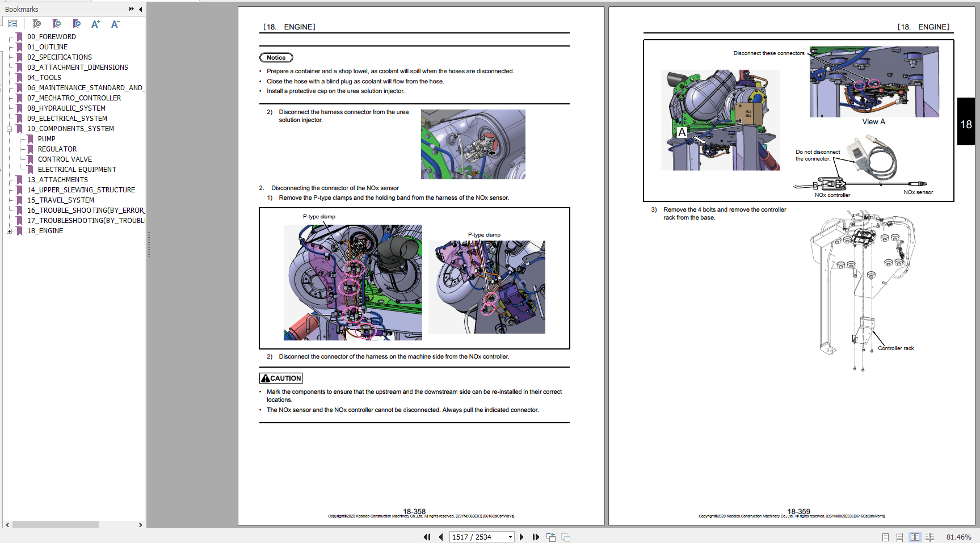Image resolution: width=980 pixels, height=543 pixels.
Task: Open the REGULATOR sub-bookmark
Action: (57, 149)
